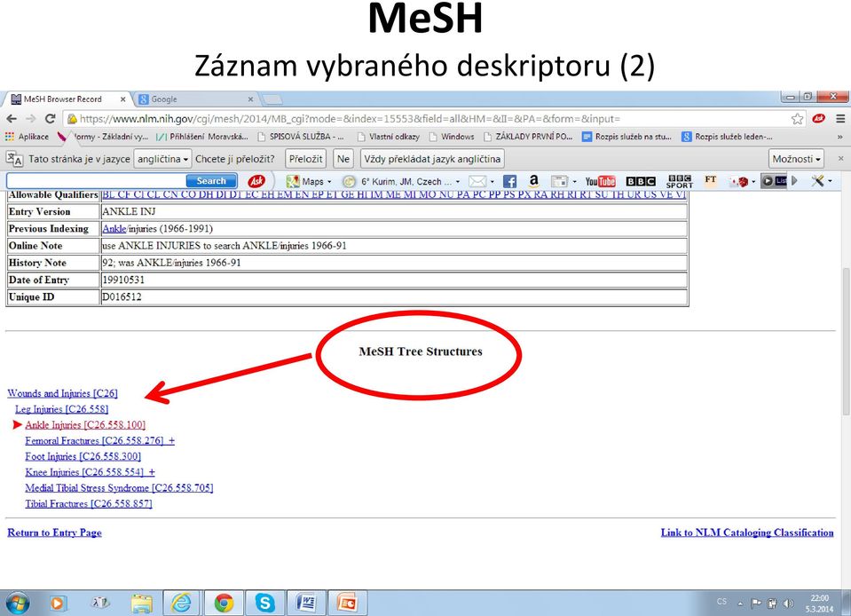This screenshot has height=616, width=851.
Task: Open Link to NLM Cataloging Classification
Action: 747,533
